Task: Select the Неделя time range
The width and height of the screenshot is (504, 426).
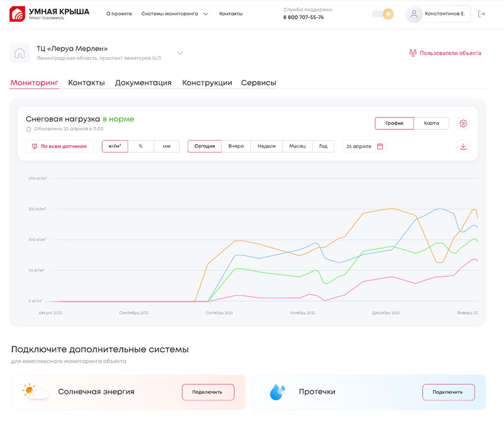Action: point(266,146)
